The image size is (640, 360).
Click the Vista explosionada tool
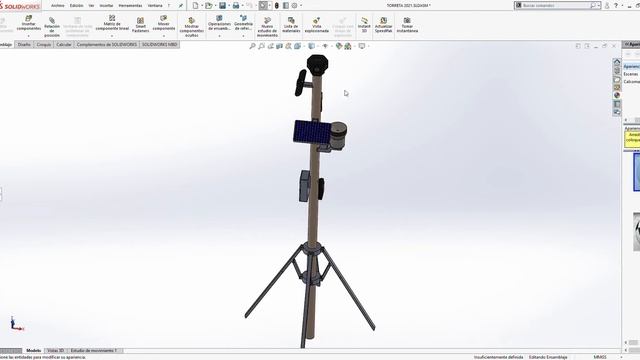click(x=316, y=25)
